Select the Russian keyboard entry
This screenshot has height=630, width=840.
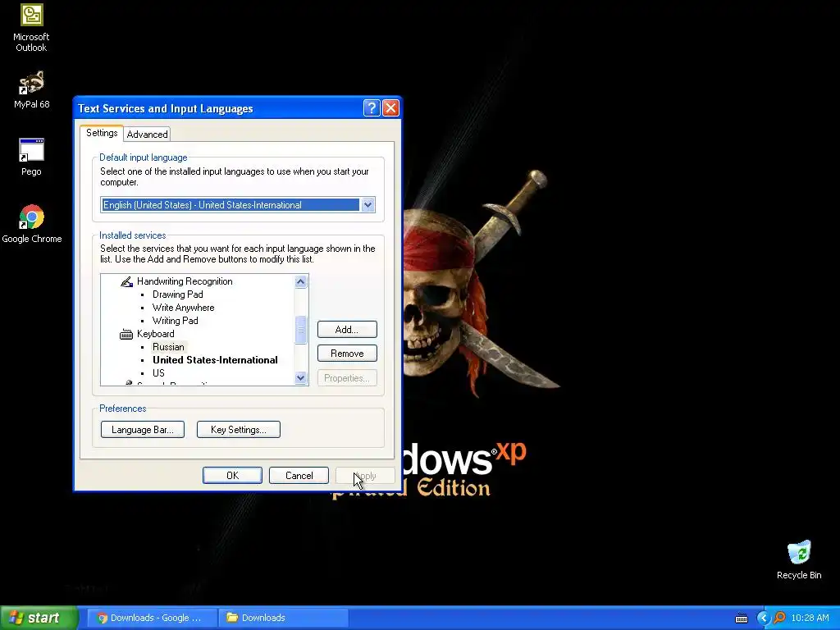[x=168, y=347]
